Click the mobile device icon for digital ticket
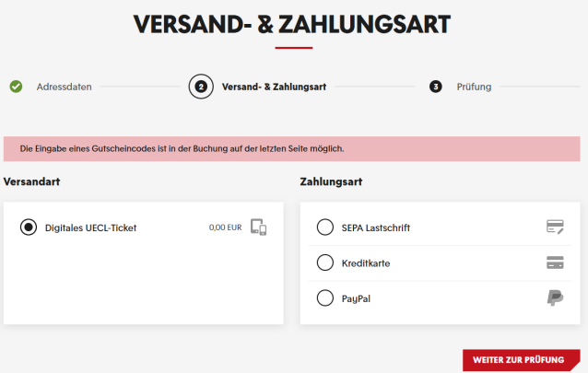588x373 pixels. [x=258, y=227]
